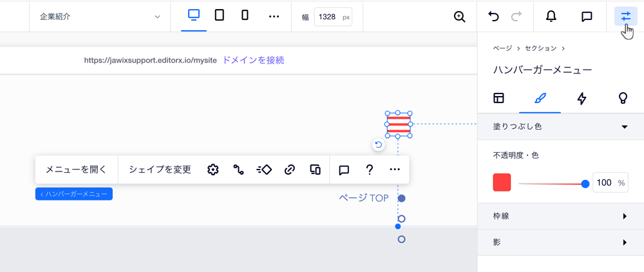Click the animation path icon
The width and height of the screenshot is (644, 272).
coord(238,170)
